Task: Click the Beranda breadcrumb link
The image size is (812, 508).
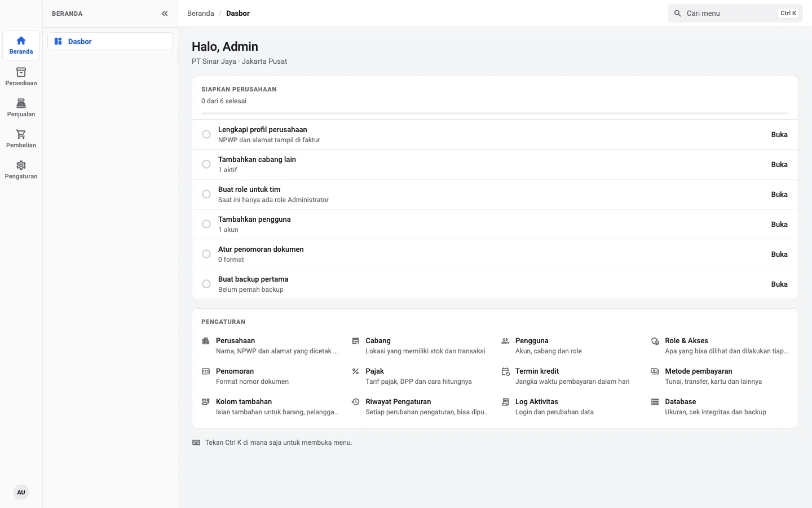Action: click(x=201, y=14)
